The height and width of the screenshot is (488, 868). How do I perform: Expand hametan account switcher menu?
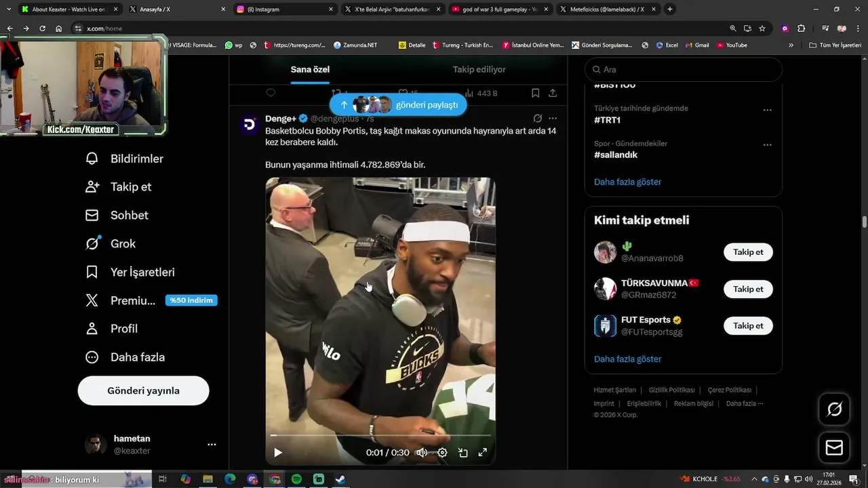pos(212,445)
